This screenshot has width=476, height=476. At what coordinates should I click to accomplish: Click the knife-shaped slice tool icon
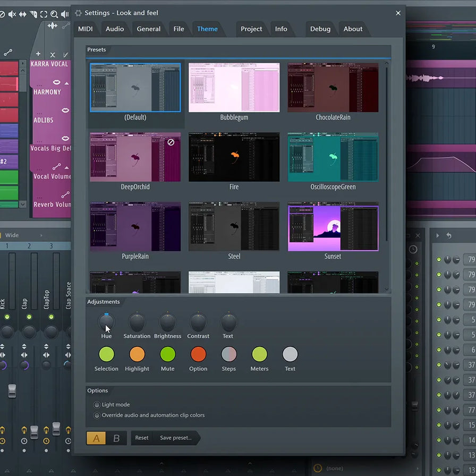[33, 14]
